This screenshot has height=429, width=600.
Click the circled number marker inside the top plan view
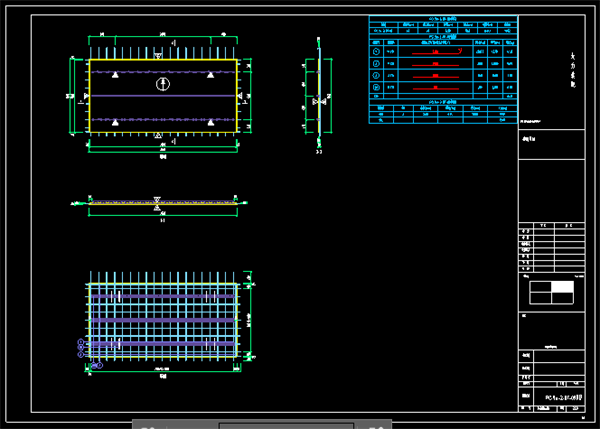click(163, 84)
